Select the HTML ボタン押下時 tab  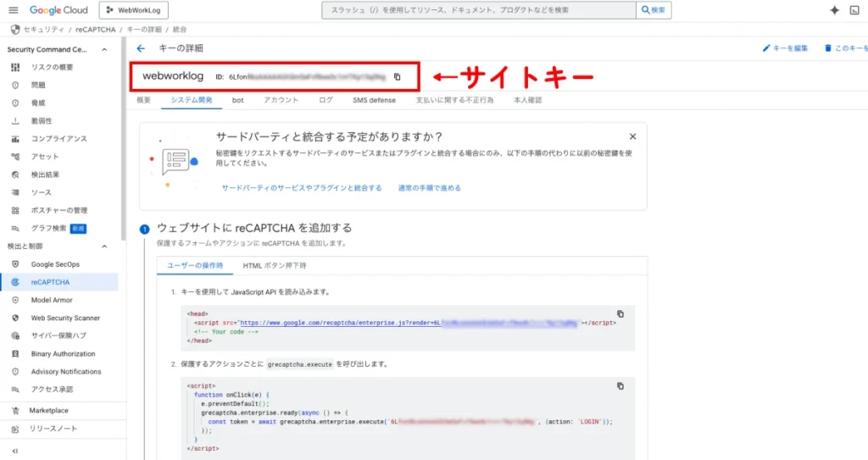[275, 265]
